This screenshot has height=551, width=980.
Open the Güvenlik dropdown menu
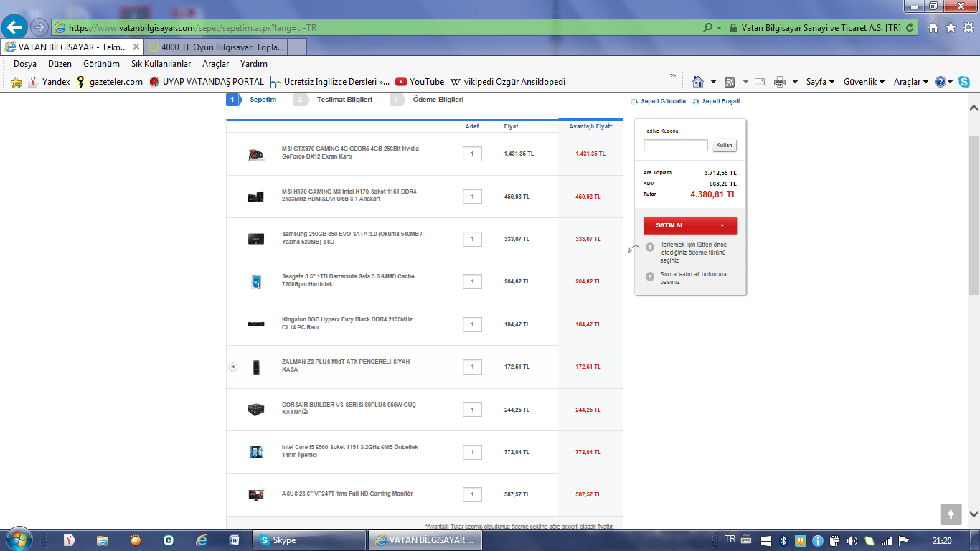pyautogui.click(x=864, y=82)
